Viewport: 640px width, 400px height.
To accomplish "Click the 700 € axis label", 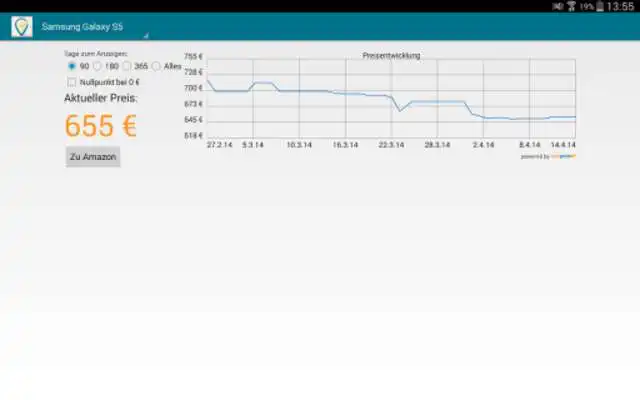I will click(193, 88).
